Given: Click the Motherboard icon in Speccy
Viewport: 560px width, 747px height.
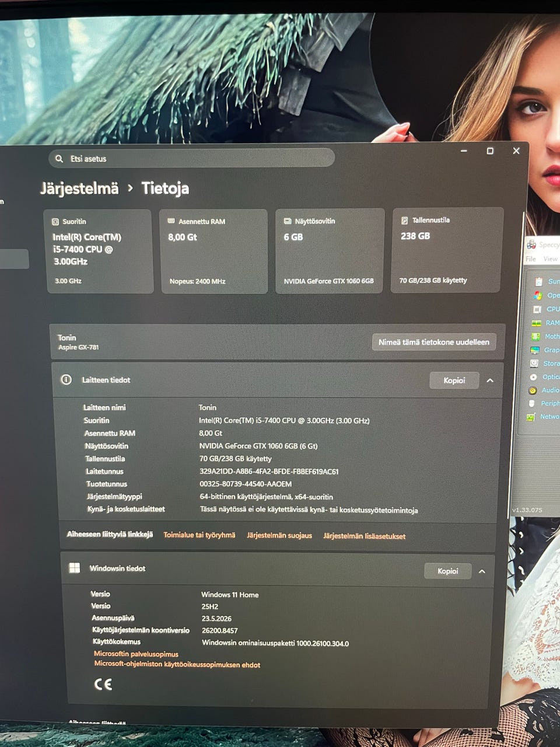Looking at the screenshot, I should tap(535, 337).
